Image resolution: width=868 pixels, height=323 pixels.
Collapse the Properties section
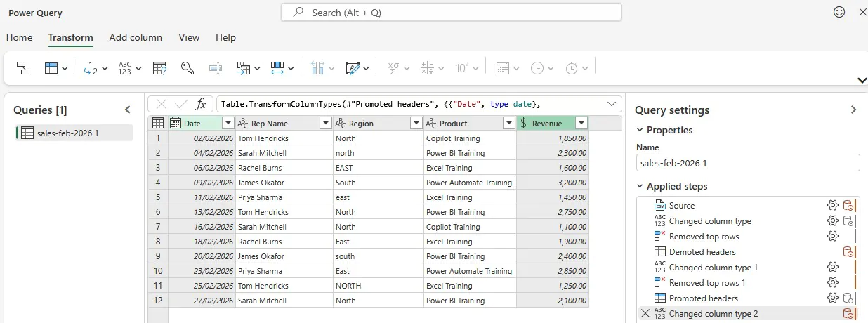(640, 130)
